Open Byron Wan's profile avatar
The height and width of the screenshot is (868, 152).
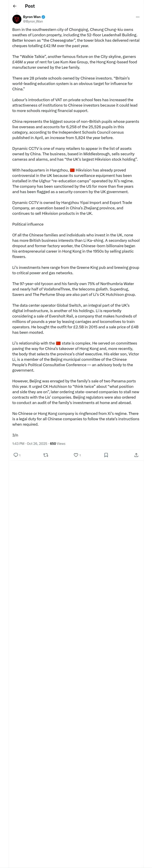click(x=17, y=19)
